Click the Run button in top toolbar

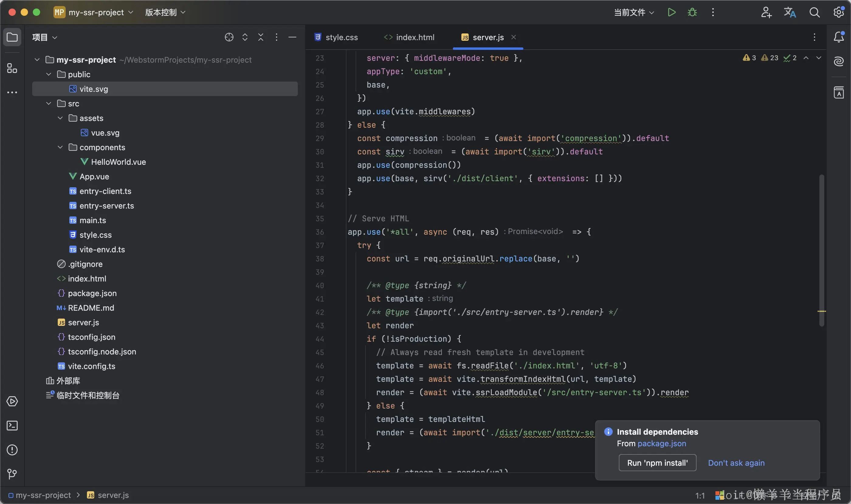pos(671,12)
